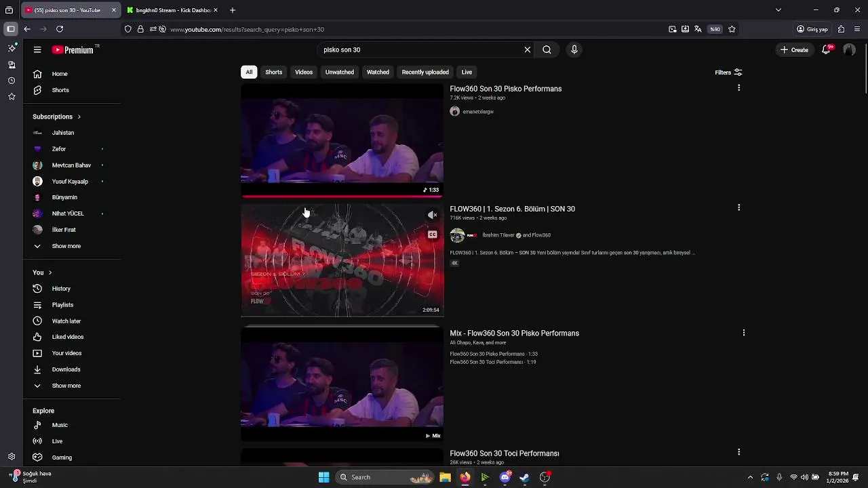Image resolution: width=868 pixels, height=488 pixels.
Task: Open Gaming in Explore section
Action: (x=62, y=457)
